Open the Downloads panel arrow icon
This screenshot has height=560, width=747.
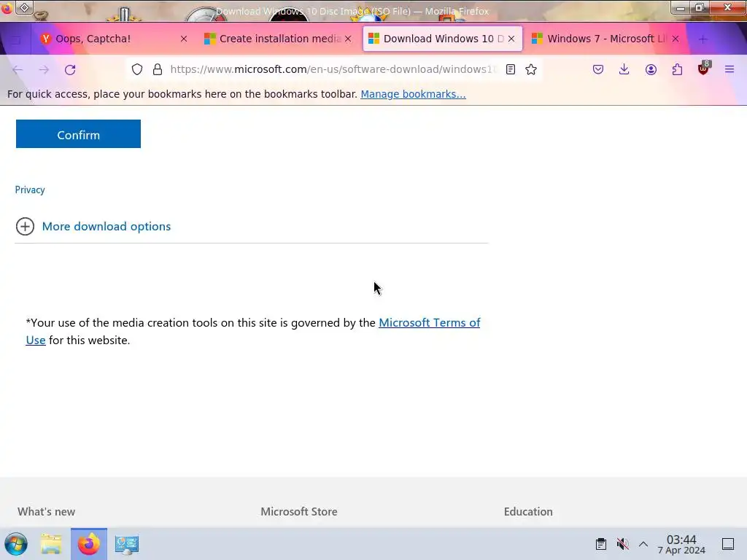624,69
